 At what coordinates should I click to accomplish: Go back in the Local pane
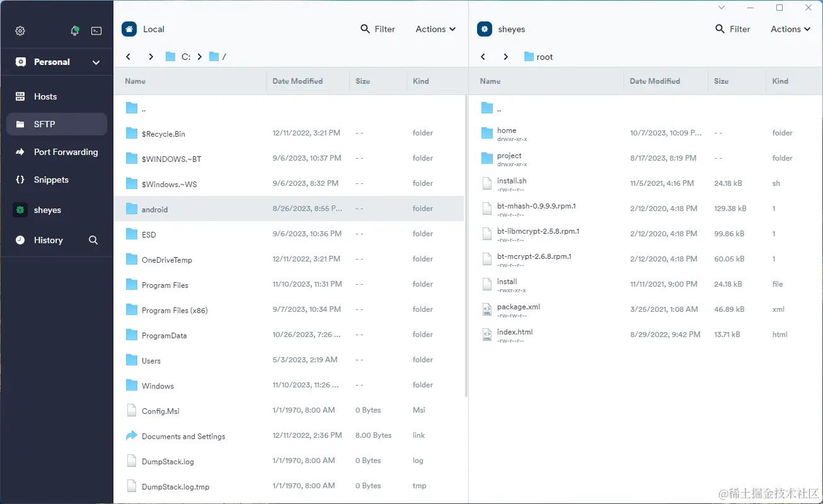[x=129, y=57]
